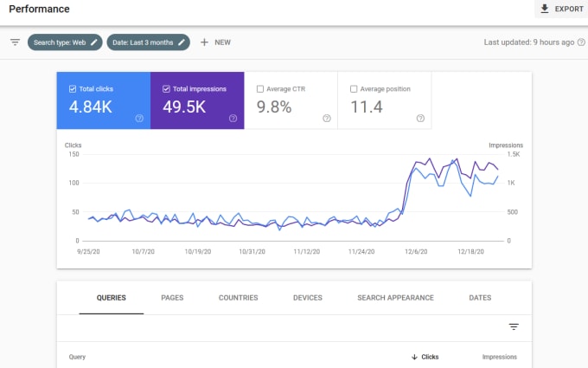The image size is (588, 368).
Task: Click the Export download icon
Action: pos(545,9)
